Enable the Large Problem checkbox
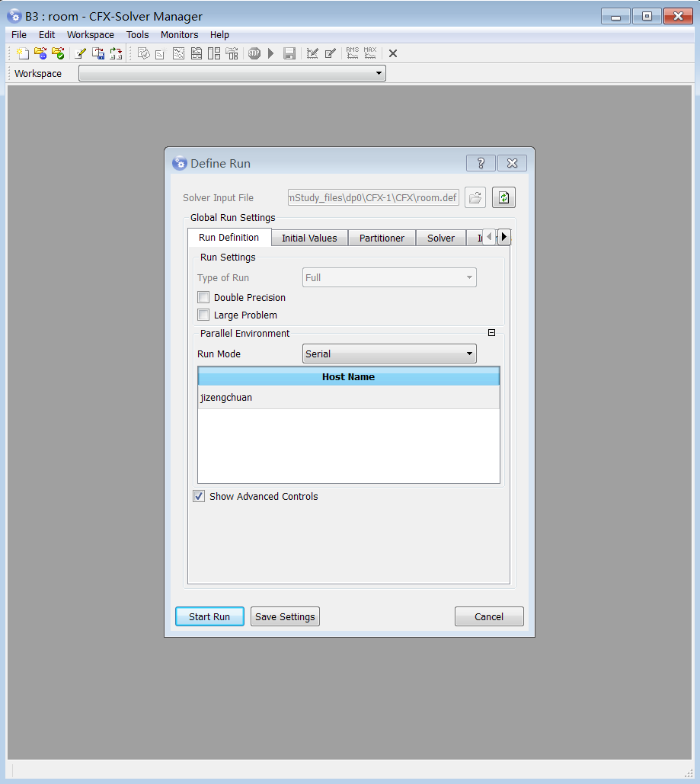This screenshot has width=700, height=784. click(x=203, y=315)
